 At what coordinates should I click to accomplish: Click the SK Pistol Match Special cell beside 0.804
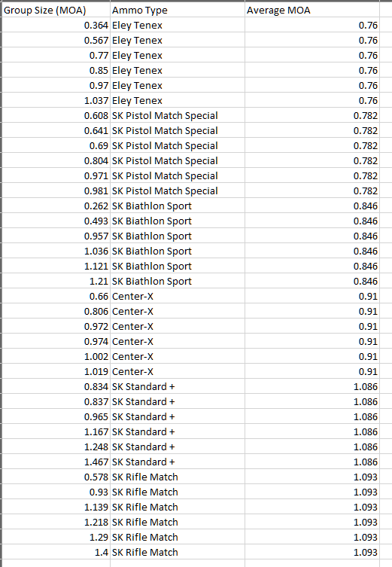[x=178, y=161]
